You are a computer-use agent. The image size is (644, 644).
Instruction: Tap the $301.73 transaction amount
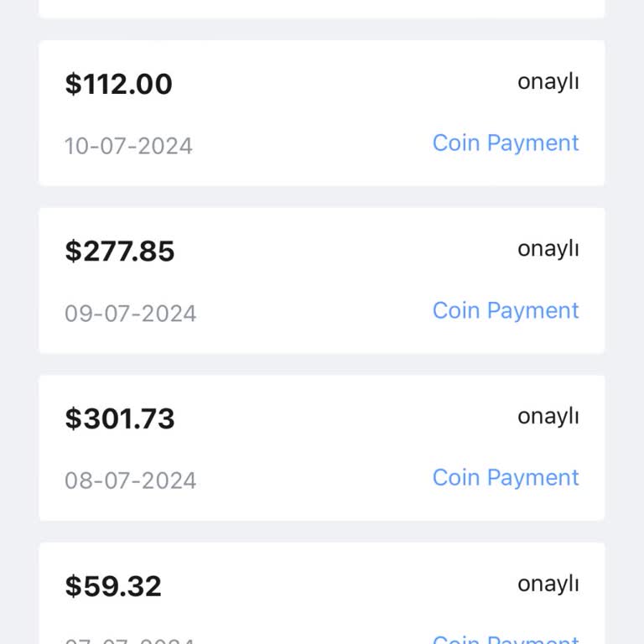click(x=119, y=418)
